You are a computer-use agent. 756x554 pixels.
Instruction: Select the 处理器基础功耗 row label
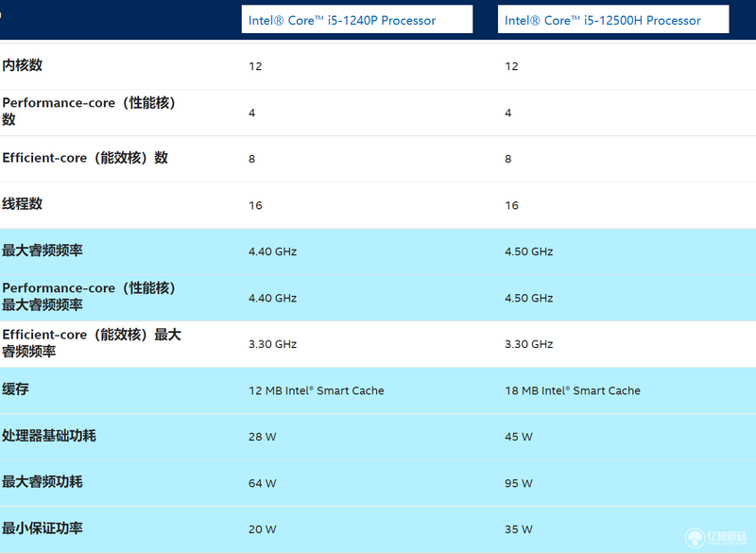(49, 436)
